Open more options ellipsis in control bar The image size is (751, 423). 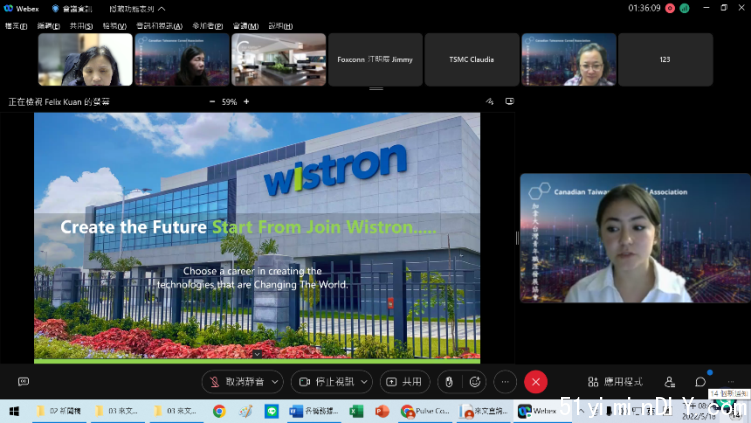click(505, 382)
